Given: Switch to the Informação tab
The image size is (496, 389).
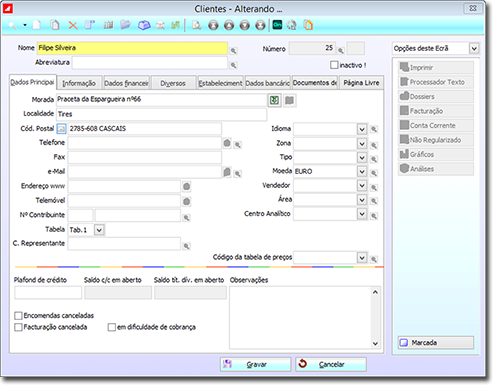Looking at the screenshot, I should [79, 83].
